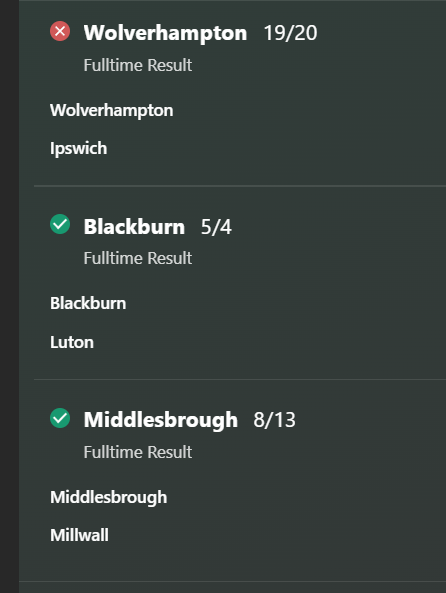The image size is (446, 593).
Task: Click divider line below Ipswich fixture
Action: (x=240, y=186)
